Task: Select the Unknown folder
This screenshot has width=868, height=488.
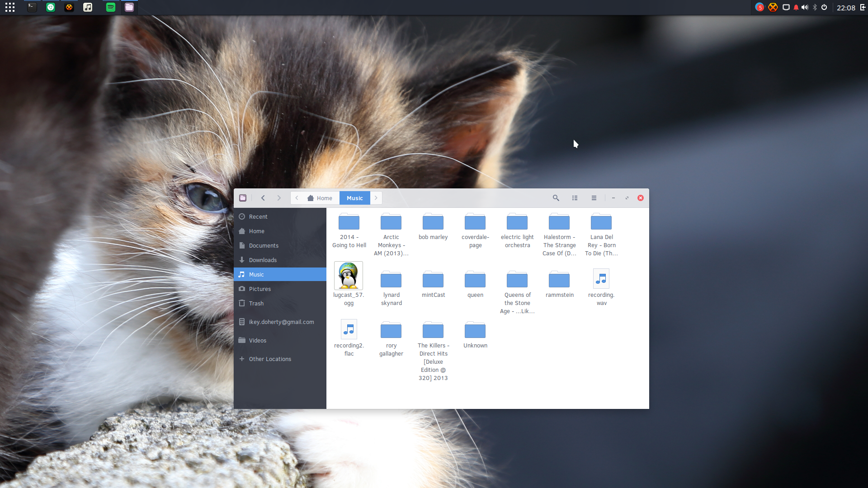Action: coord(475,331)
